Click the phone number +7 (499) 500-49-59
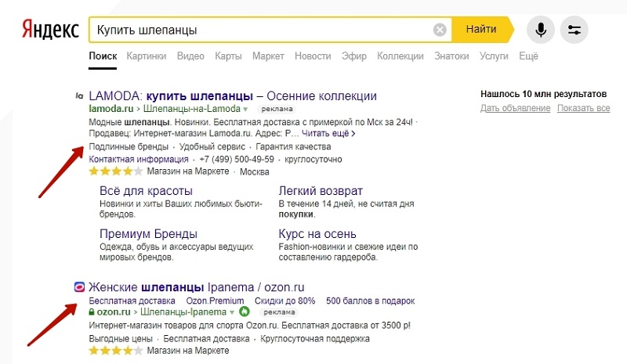Viewport: 627px width, 364px height. (237, 160)
